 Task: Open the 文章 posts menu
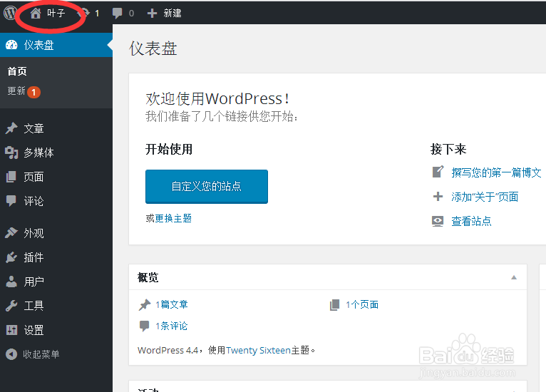pyautogui.click(x=34, y=128)
